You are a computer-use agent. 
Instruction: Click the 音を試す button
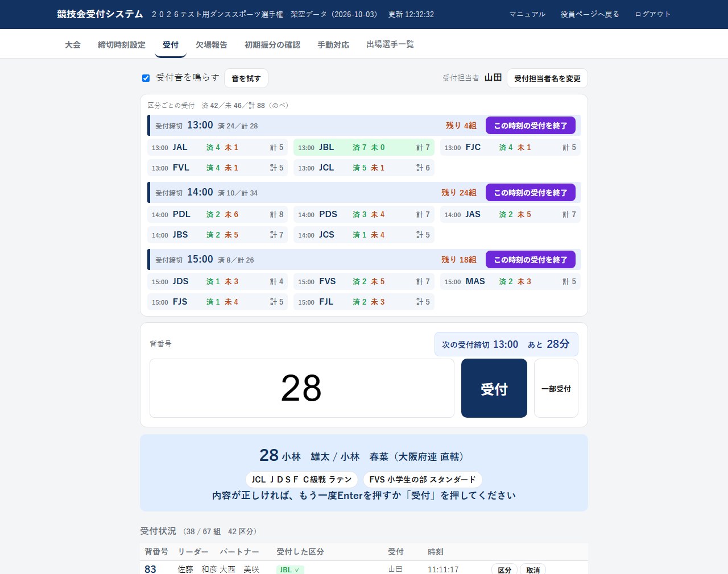246,78
